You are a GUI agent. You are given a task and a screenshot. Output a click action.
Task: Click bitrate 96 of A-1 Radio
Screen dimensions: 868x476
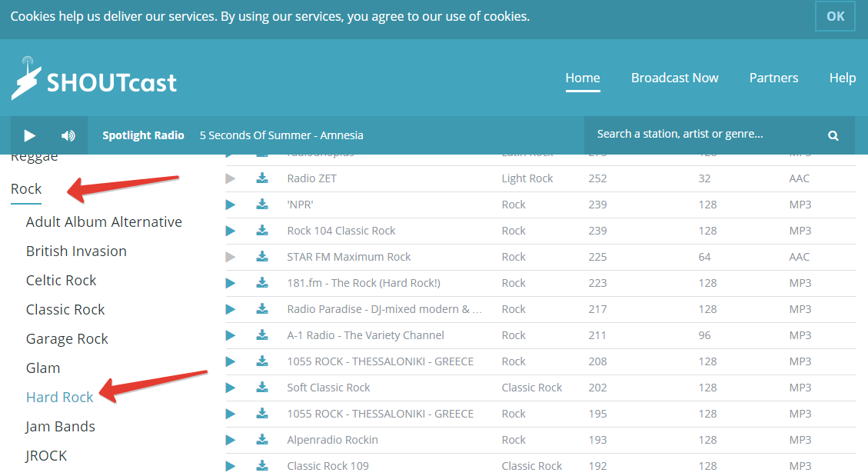(x=704, y=335)
